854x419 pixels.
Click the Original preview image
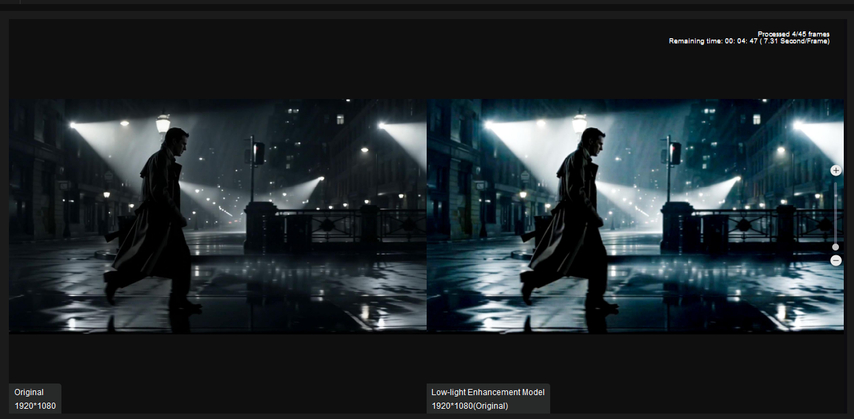pos(218,216)
